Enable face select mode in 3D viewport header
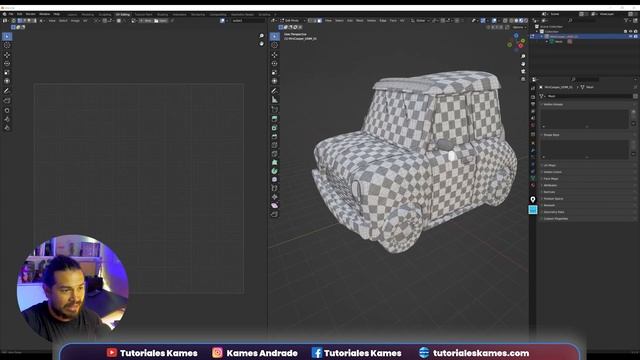 pos(320,20)
